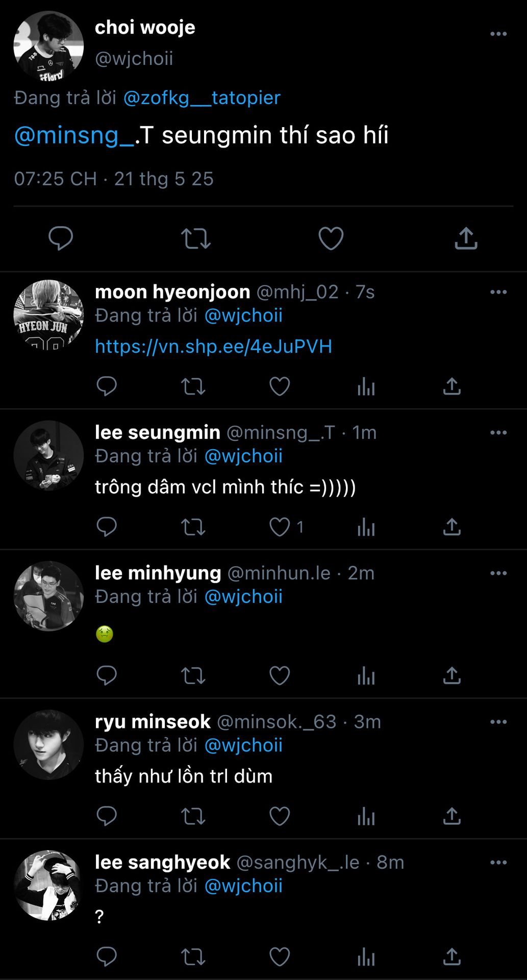View analytics on lee seungmin's reply
Image resolution: width=527 pixels, height=980 pixels.
pyautogui.click(x=366, y=527)
